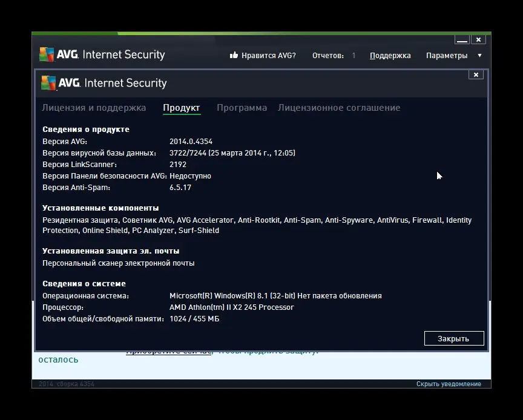Open the Поддержка link
This screenshot has height=420, width=523.
[x=390, y=56]
